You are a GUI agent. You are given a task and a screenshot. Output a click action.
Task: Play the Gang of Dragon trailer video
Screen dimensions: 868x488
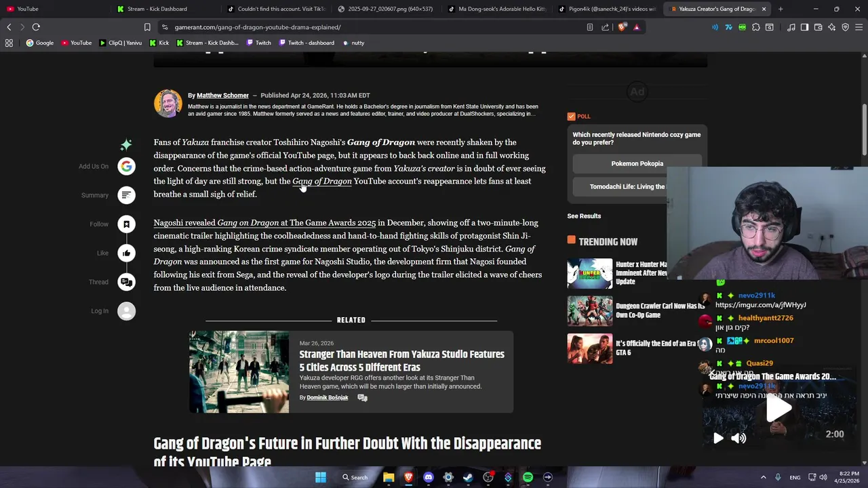coord(778,408)
